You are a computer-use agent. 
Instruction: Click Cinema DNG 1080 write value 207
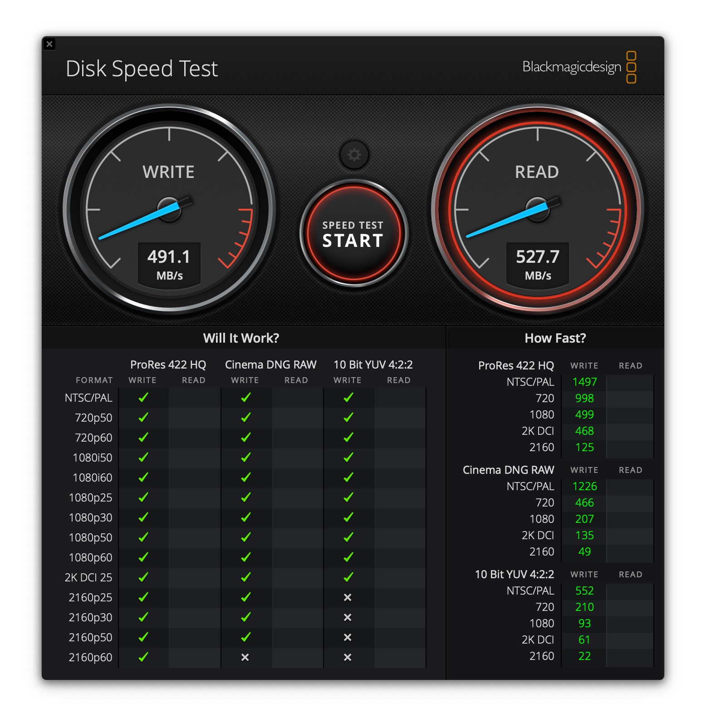584,519
